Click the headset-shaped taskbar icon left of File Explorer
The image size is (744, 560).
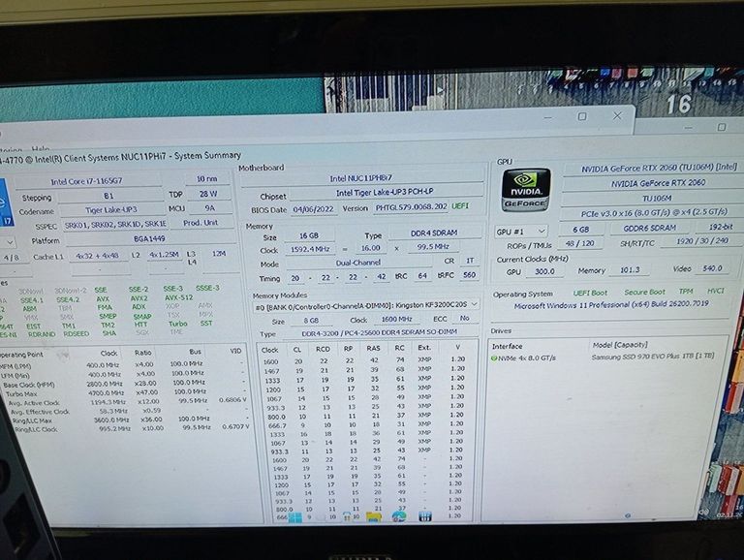click(347, 516)
